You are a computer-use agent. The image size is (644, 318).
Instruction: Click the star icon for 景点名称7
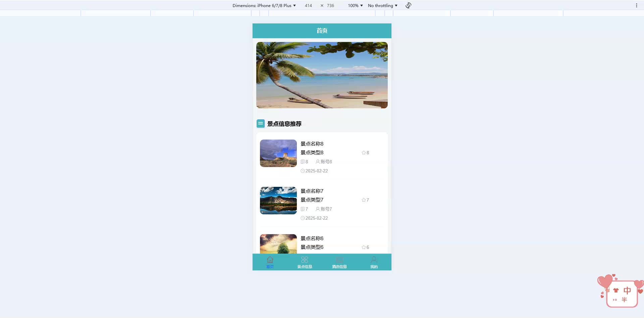(364, 200)
